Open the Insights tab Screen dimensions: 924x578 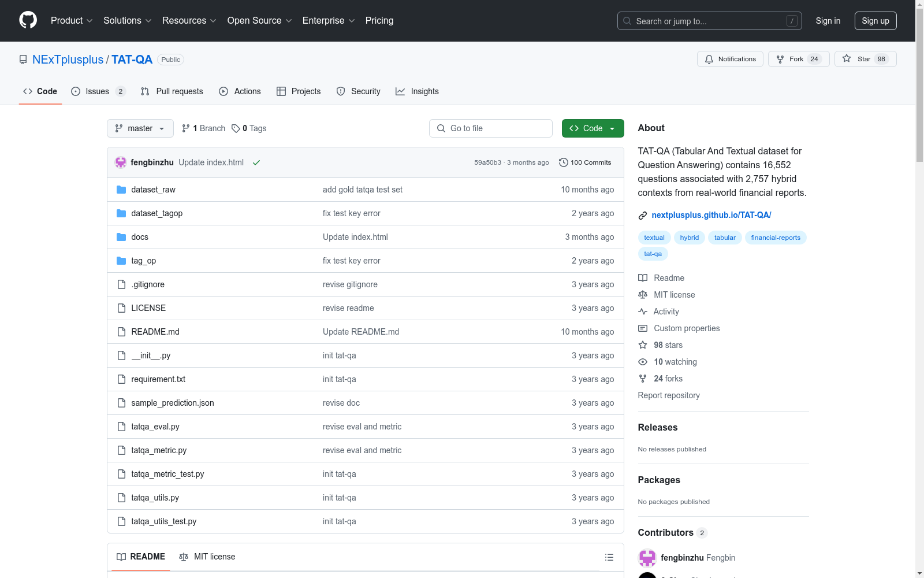coord(417,91)
